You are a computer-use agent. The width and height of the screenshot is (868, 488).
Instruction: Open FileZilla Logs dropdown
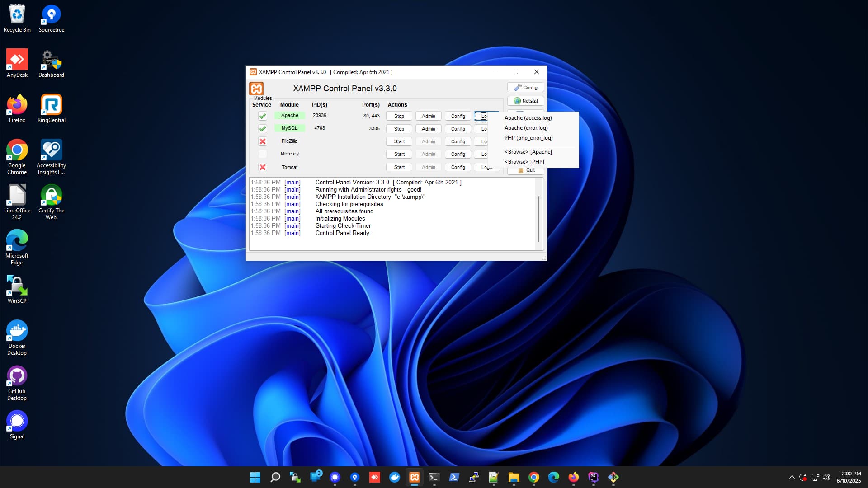coord(481,141)
